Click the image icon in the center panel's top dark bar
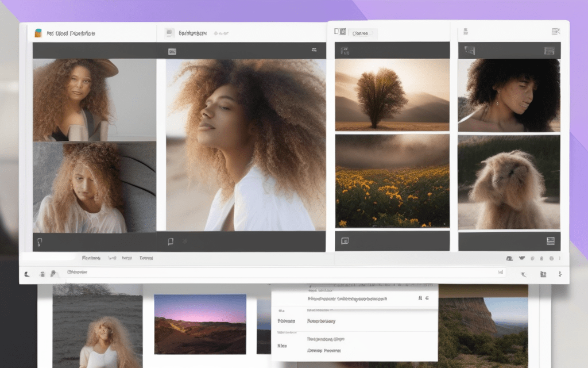Viewport: 588px width, 368px height. click(172, 51)
